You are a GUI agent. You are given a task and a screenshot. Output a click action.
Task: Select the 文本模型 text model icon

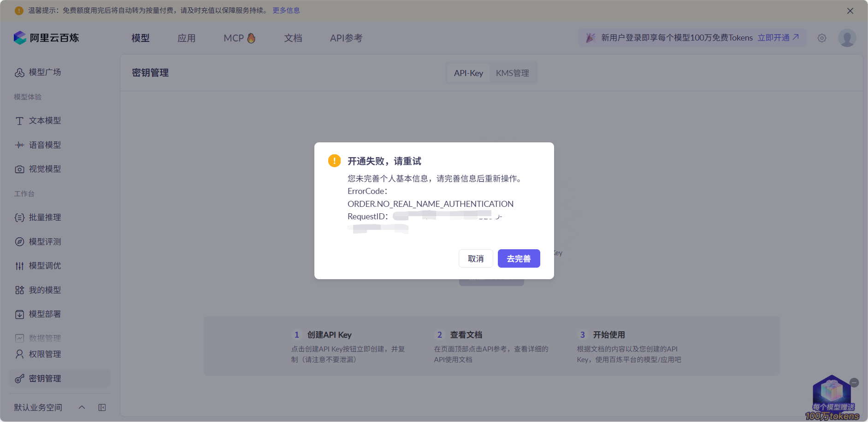pos(19,121)
